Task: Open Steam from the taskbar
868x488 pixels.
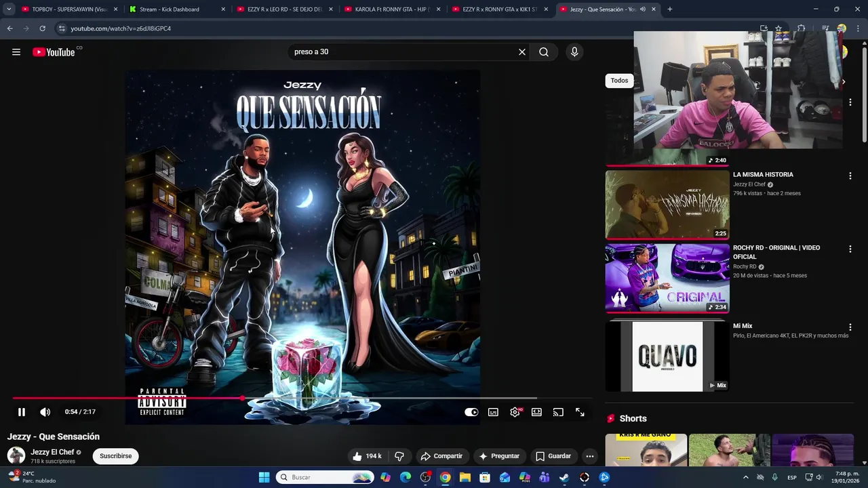Action: click(564, 477)
